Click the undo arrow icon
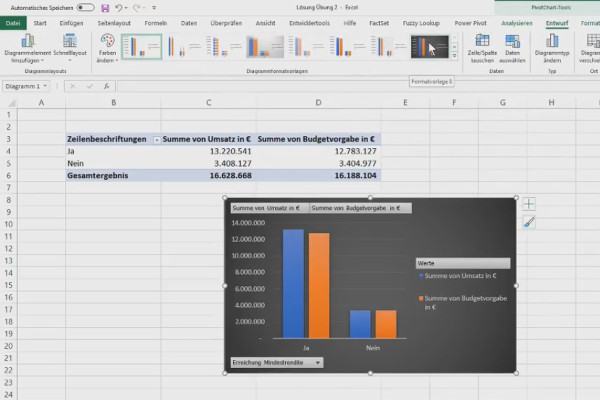This screenshot has width=600, height=400. coord(119,8)
